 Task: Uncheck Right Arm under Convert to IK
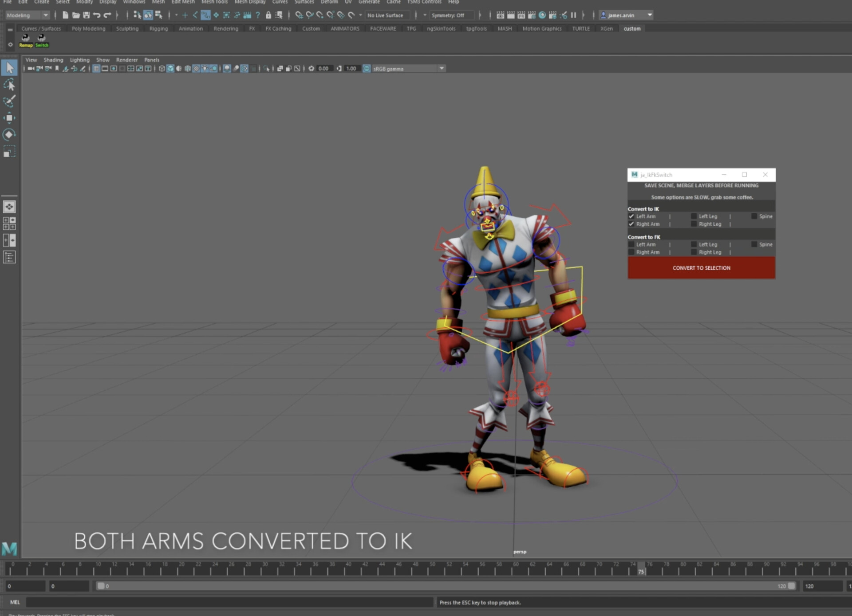631,224
